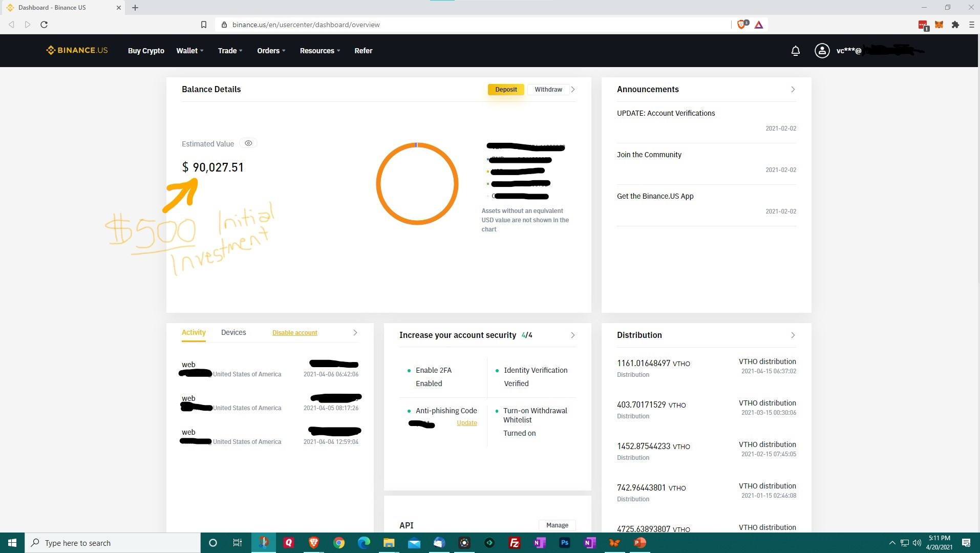Go forward in browser history
The width and height of the screenshot is (980, 553).
28,25
